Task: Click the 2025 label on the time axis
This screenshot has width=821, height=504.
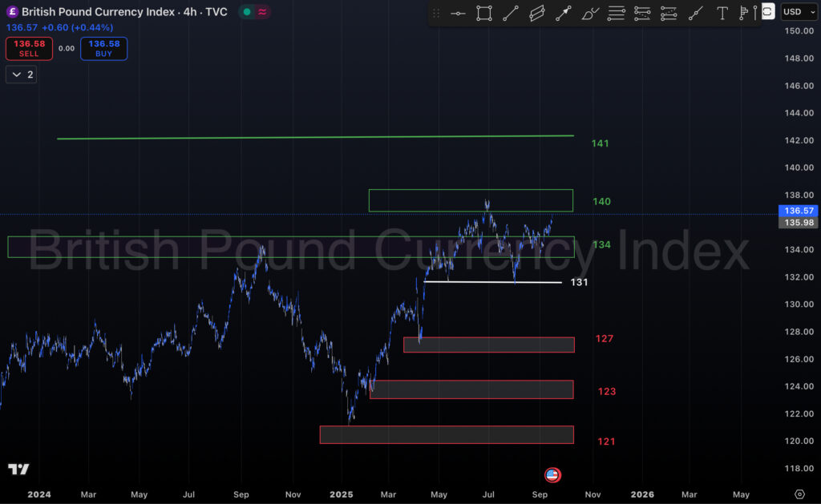Action: (342, 494)
